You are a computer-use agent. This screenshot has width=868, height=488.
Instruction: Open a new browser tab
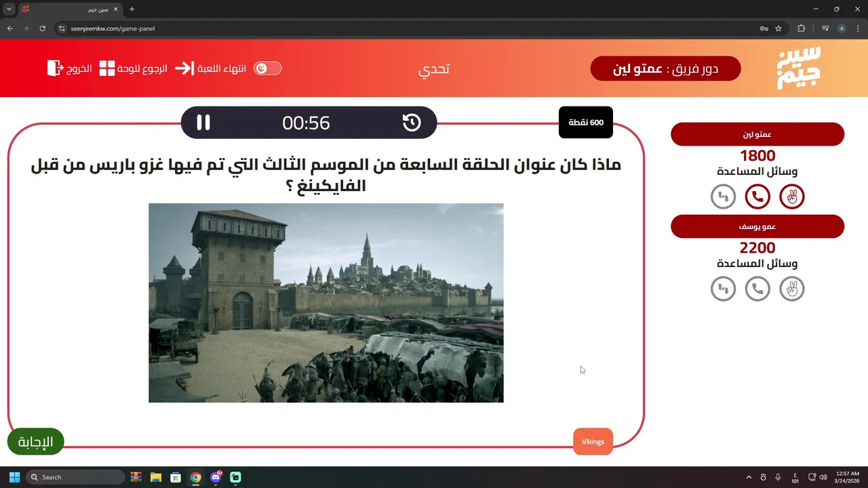pyautogui.click(x=132, y=9)
